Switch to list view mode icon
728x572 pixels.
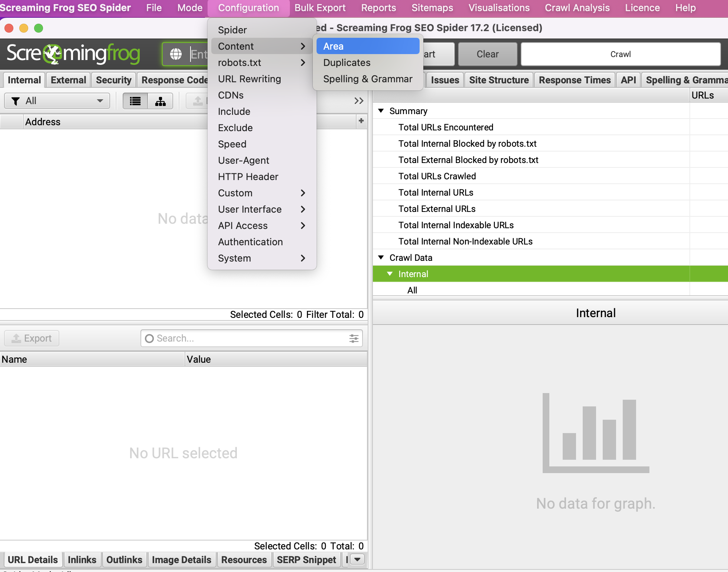[135, 101]
